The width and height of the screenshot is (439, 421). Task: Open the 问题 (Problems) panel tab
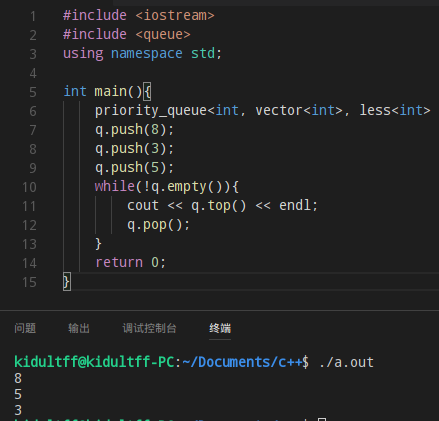(x=25, y=328)
